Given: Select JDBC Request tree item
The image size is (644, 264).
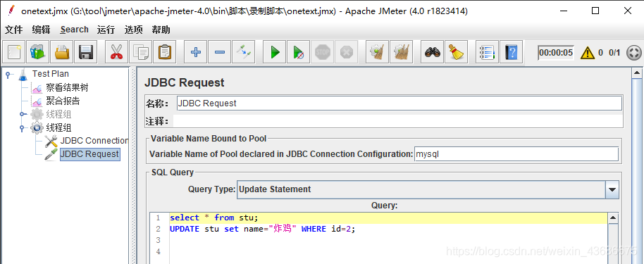Looking at the screenshot, I should pyautogui.click(x=90, y=154).
